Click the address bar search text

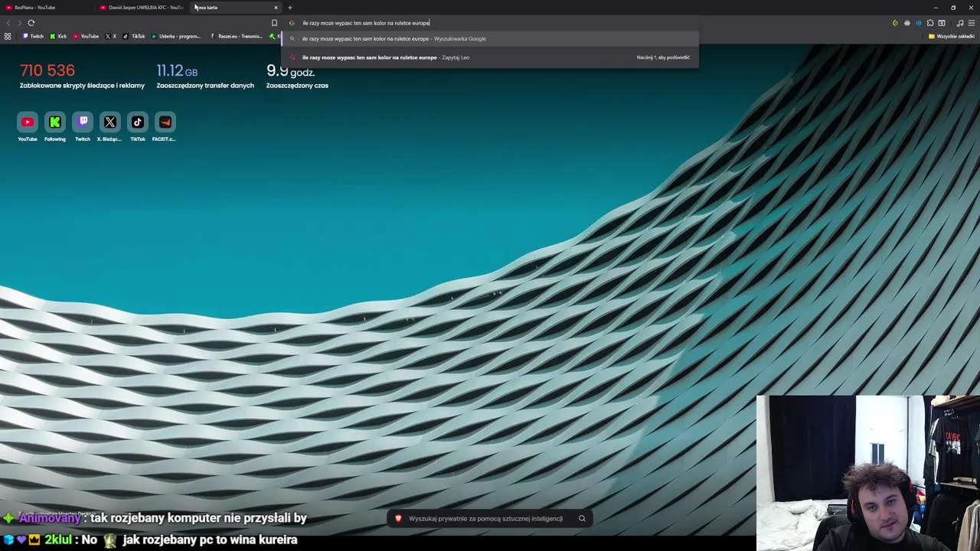(366, 23)
